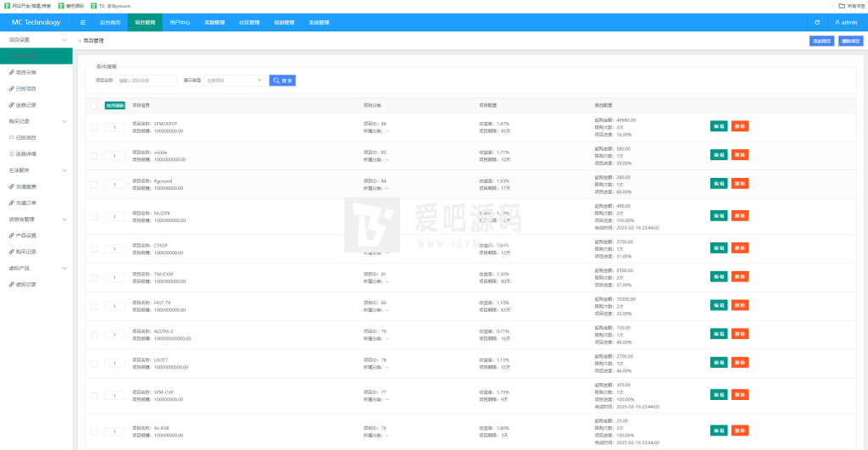Open the 展示类型 全部项目 dropdown

click(x=234, y=81)
